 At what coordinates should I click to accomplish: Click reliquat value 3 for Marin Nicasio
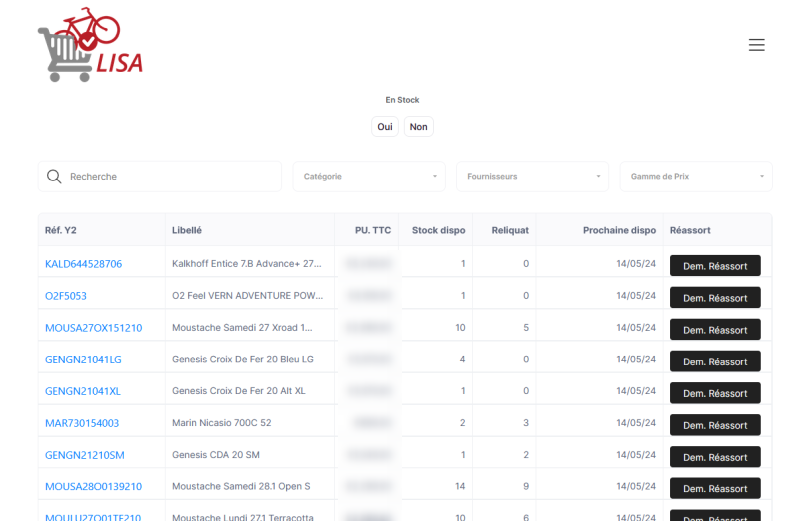click(x=525, y=423)
